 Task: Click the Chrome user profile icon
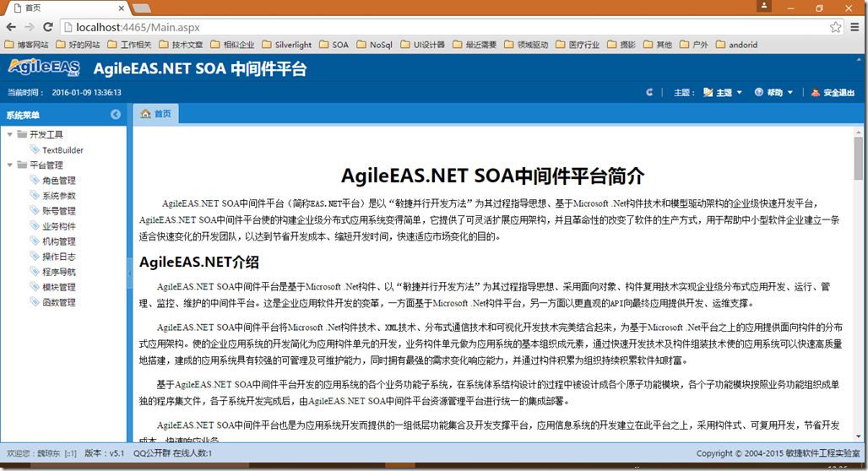click(764, 6)
